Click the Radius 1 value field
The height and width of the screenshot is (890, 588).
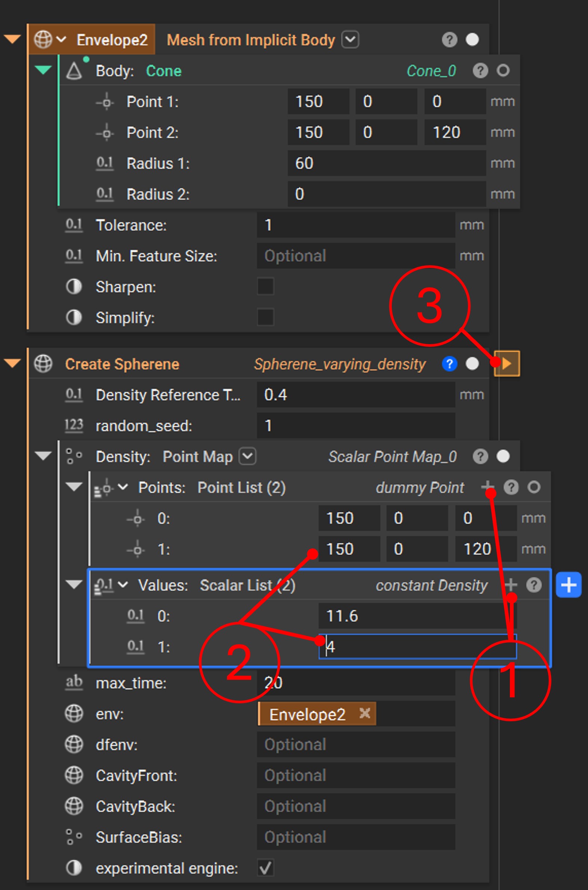(386, 163)
